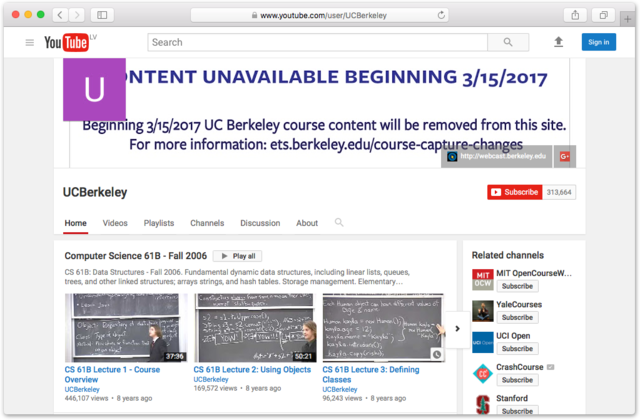640x420 pixels.
Task: Open the Safari share menu
Action: [575, 15]
